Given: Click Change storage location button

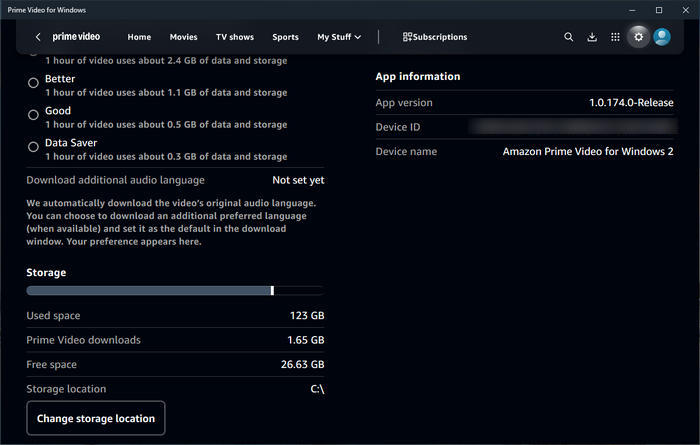Looking at the screenshot, I should [96, 418].
